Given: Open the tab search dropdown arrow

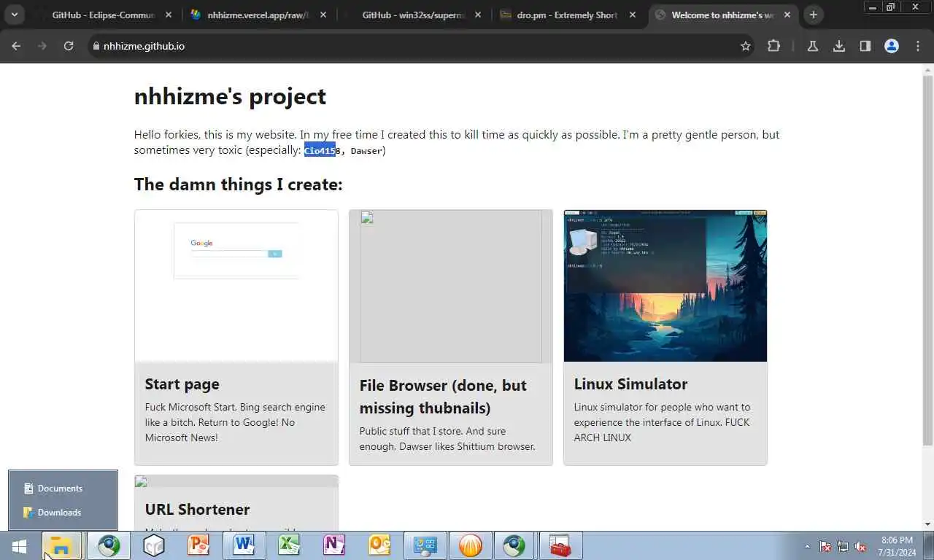Looking at the screenshot, I should coord(14,15).
